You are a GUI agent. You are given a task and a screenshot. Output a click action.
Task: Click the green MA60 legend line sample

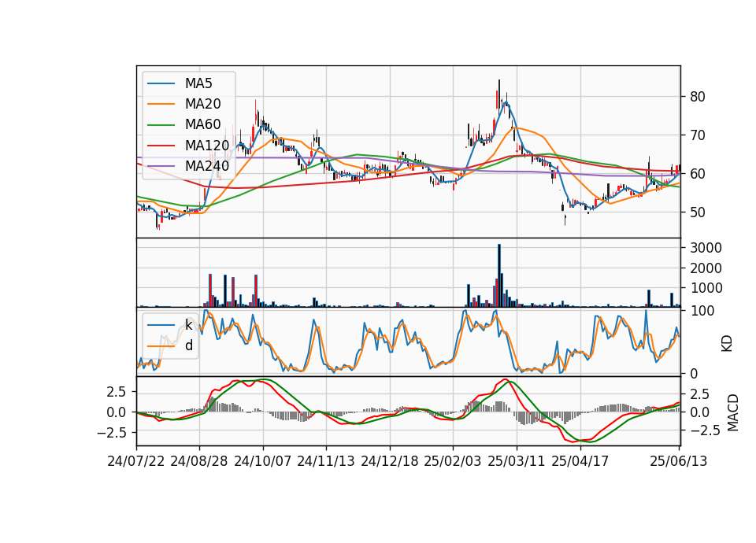click(x=161, y=125)
